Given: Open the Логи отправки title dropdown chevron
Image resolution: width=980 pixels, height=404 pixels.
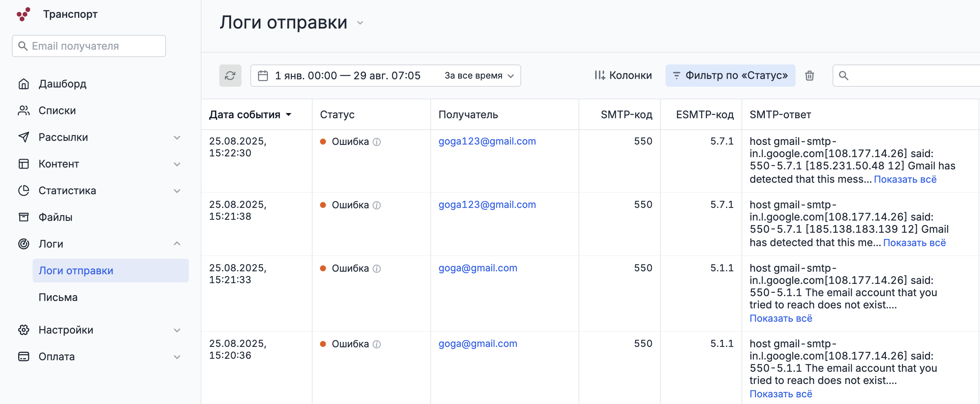Looking at the screenshot, I should pyautogui.click(x=360, y=23).
